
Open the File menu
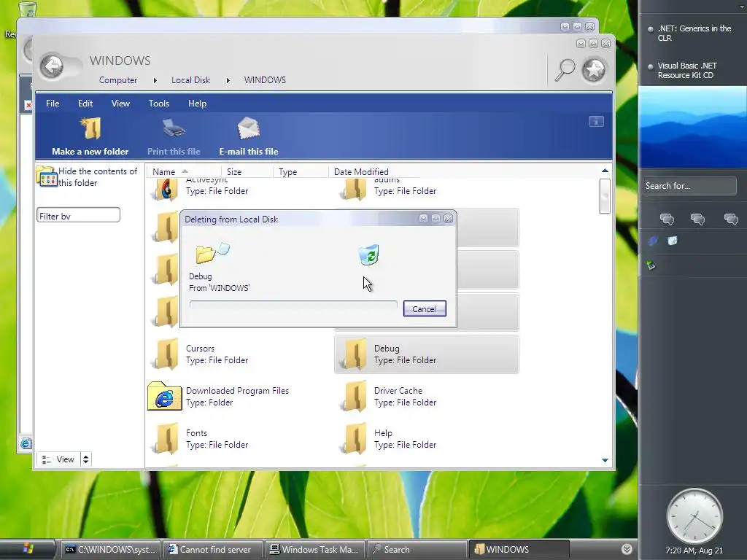(x=53, y=104)
